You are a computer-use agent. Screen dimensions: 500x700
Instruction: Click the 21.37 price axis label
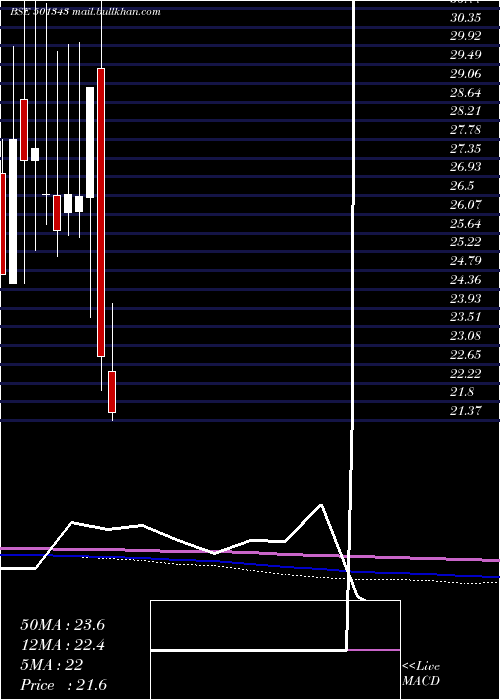466,411
